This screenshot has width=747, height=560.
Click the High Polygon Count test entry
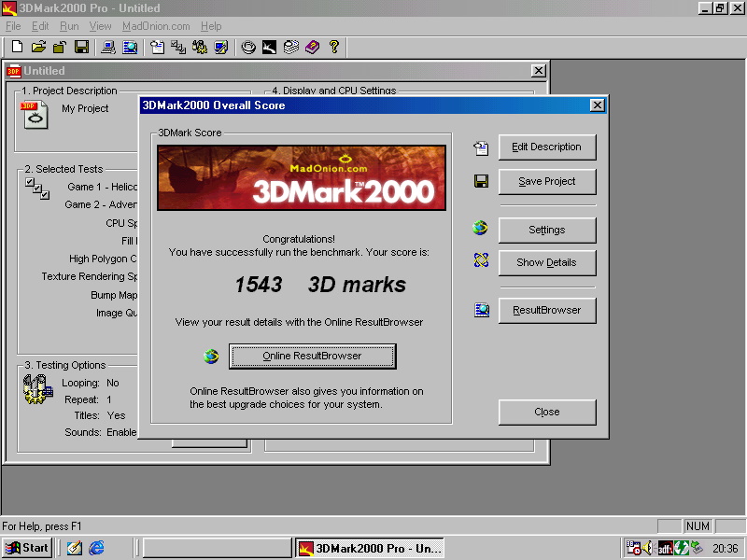click(x=103, y=259)
